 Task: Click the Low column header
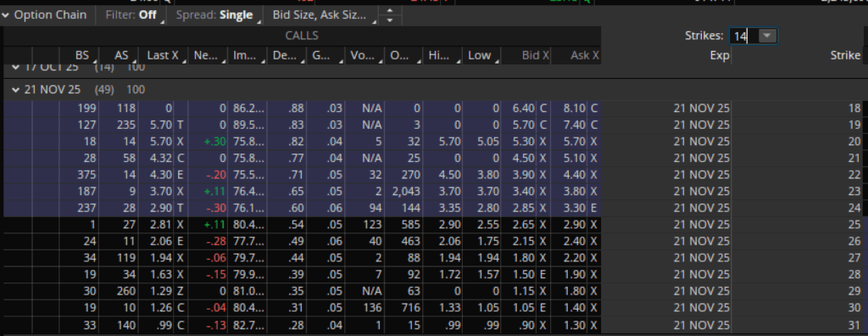tap(481, 55)
